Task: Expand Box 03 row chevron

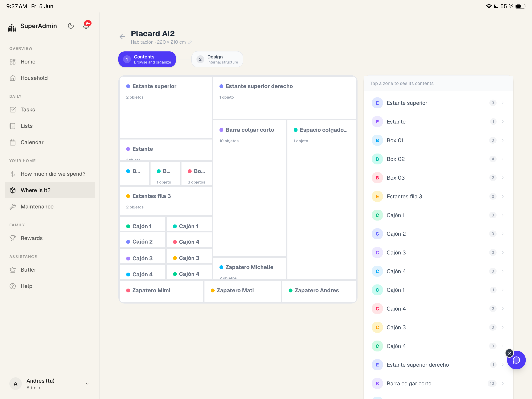Action: click(x=503, y=178)
